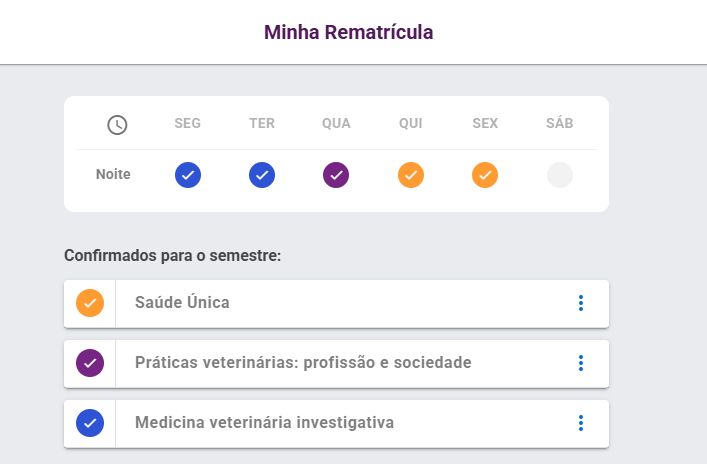Click the clock icon in schedule header

pos(117,125)
